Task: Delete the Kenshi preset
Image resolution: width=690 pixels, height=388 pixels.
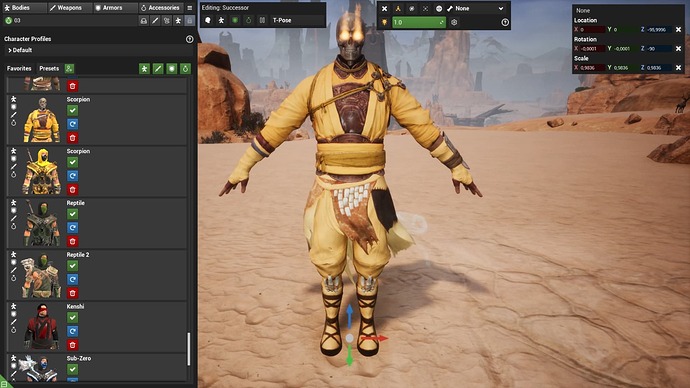Action: point(73,345)
